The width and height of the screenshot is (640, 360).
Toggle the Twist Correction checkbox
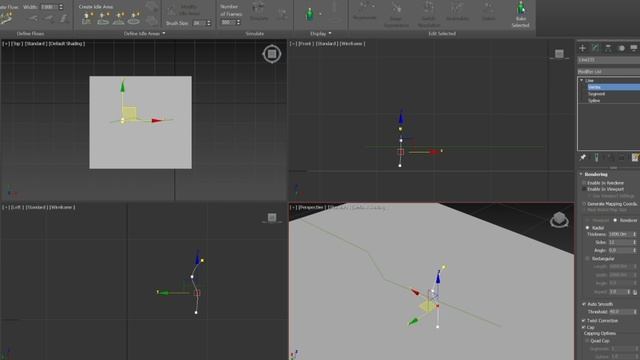point(584,321)
